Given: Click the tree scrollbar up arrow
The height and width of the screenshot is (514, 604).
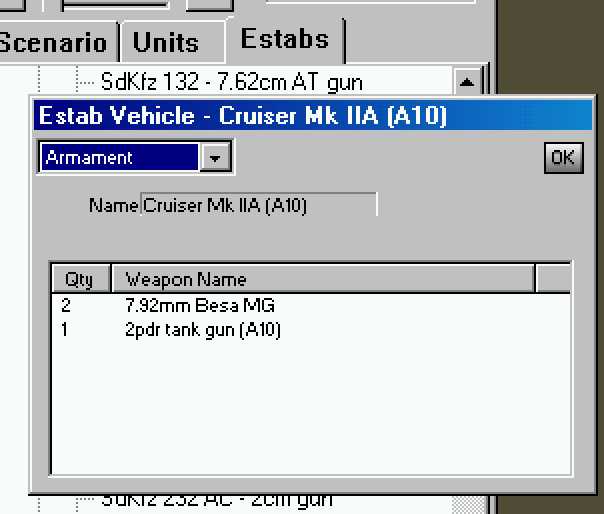Looking at the screenshot, I should tap(467, 82).
